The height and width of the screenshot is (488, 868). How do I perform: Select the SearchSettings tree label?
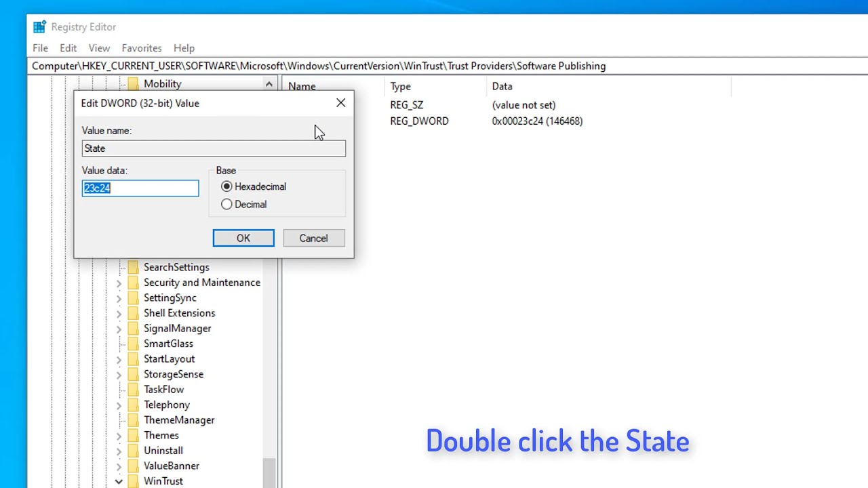click(176, 267)
